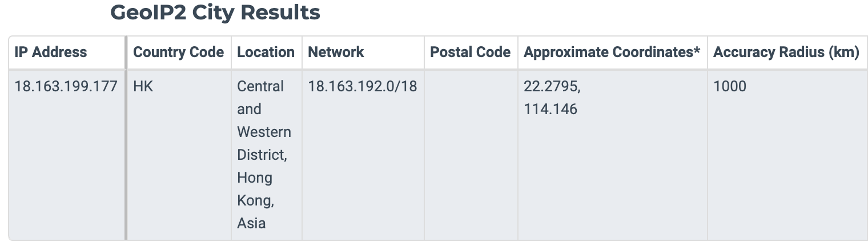
Task: Select the Accuracy Radius (km) header
Action: point(787,53)
